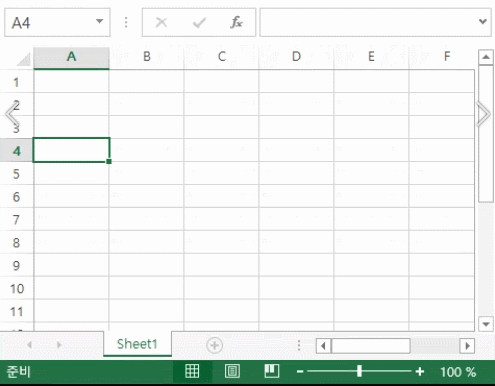Select row 7 header

[16, 220]
